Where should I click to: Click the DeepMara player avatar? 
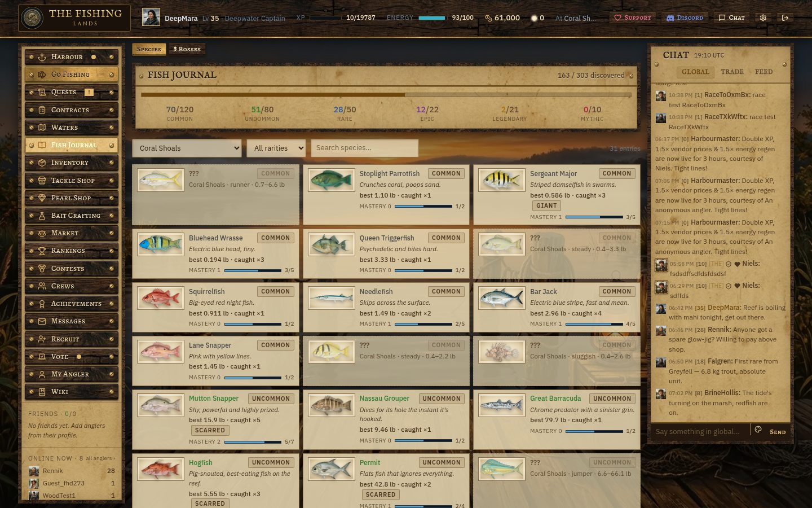(151, 17)
